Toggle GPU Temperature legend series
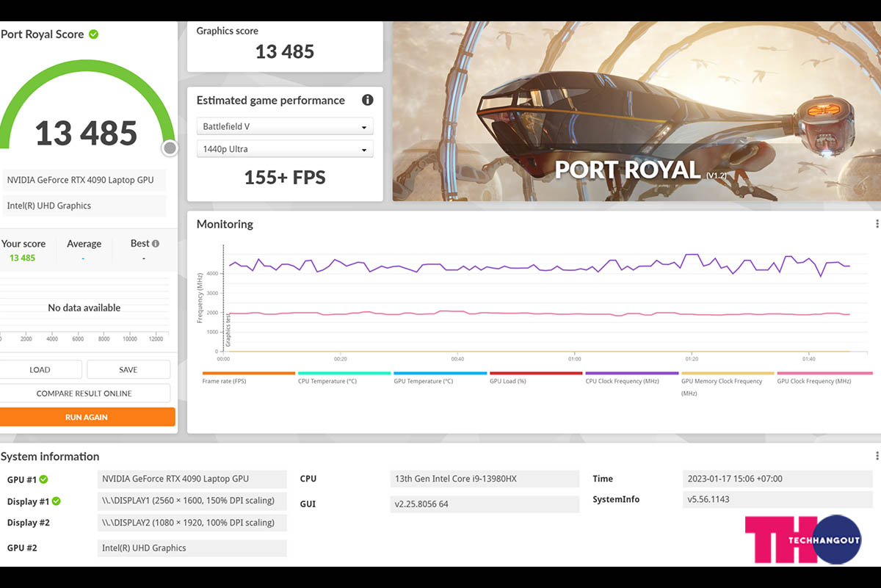 440,378
